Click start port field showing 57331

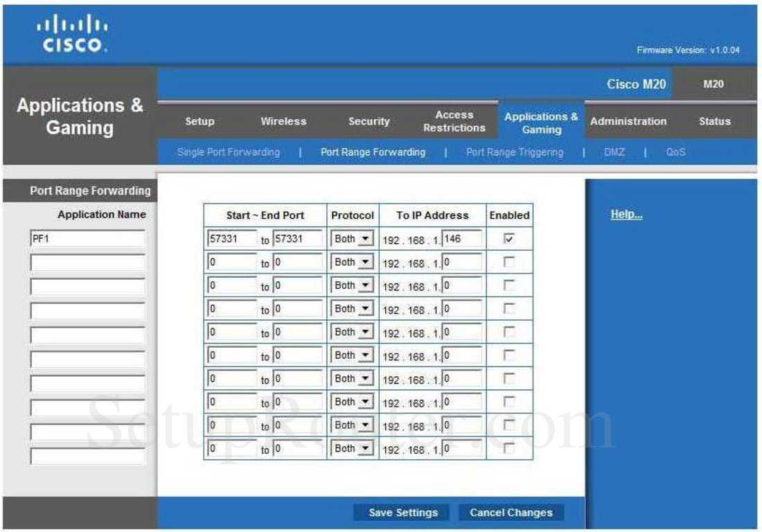pyautogui.click(x=232, y=238)
